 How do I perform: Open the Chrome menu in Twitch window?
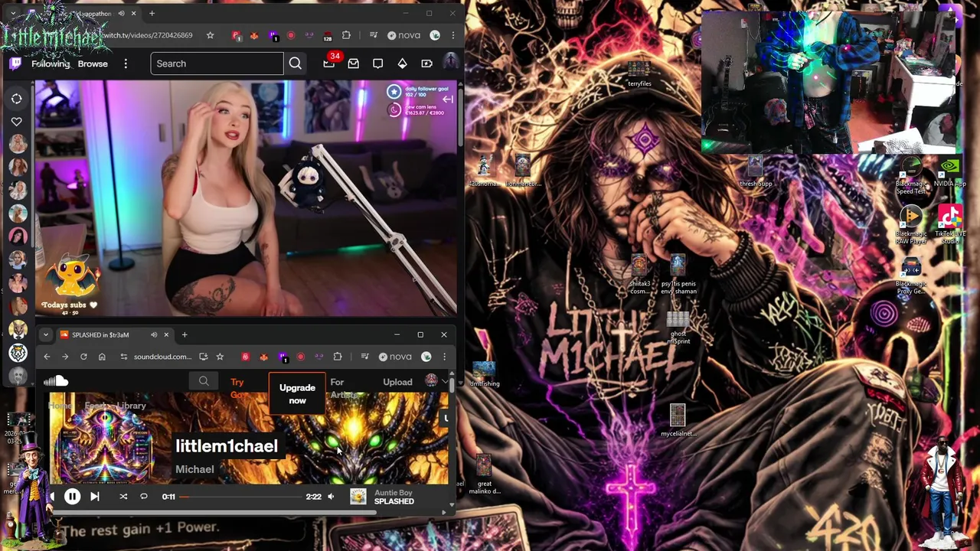point(452,35)
